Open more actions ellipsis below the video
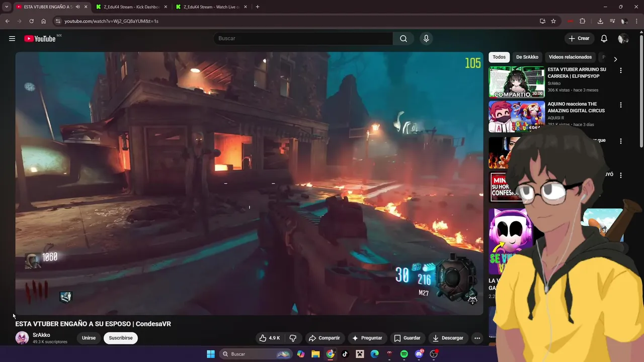The height and width of the screenshot is (362, 644). (477, 338)
